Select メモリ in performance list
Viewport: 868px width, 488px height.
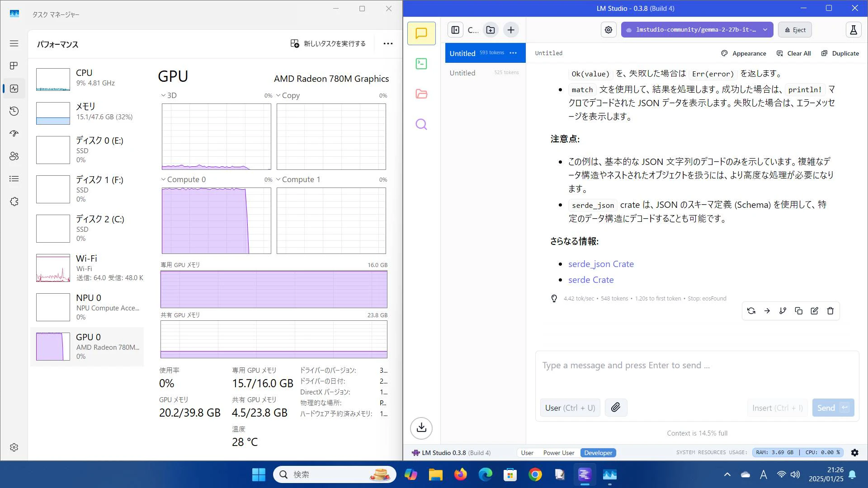pyautogui.click(x=87, y=113)
